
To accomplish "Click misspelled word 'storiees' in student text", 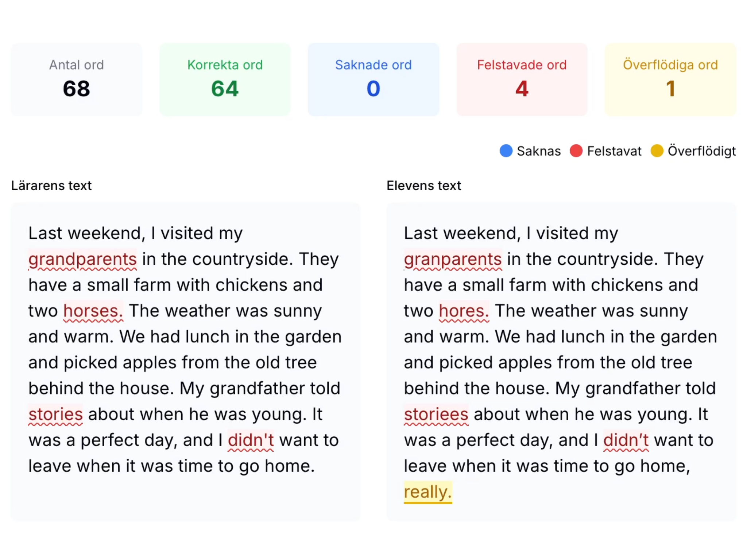I will (436, 415).
